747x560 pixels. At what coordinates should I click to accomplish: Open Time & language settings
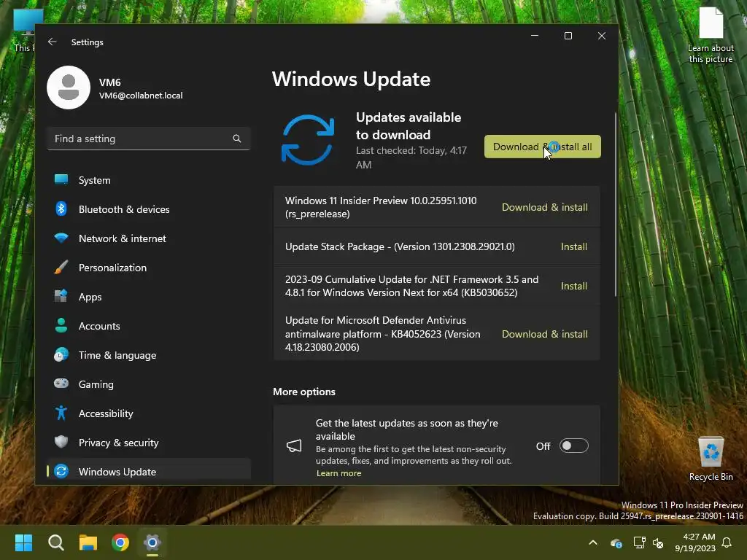coord(149,355)
